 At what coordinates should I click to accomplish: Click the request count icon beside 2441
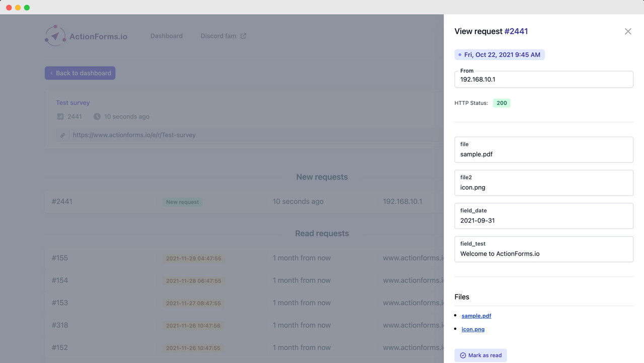coord(60,116)
